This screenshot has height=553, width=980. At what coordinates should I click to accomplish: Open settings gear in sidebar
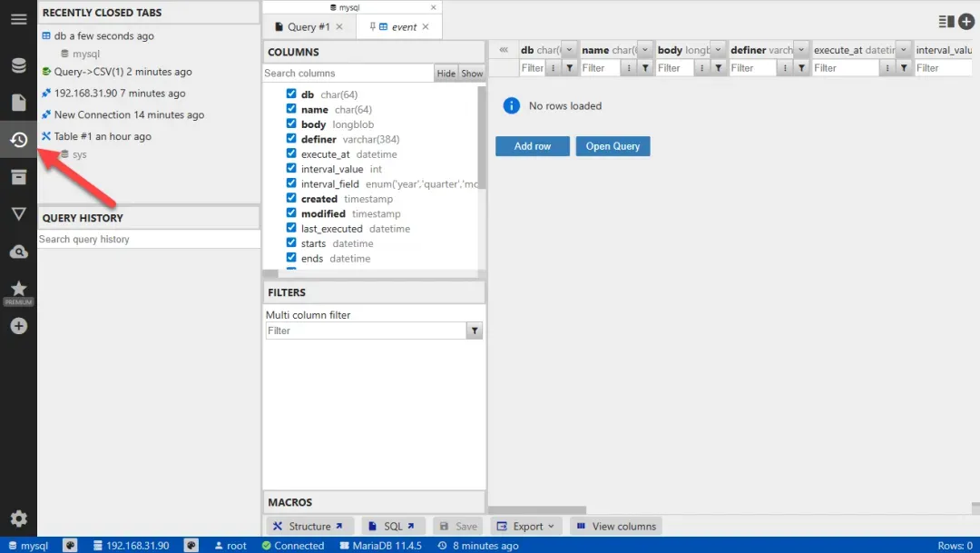pos(18,518)
